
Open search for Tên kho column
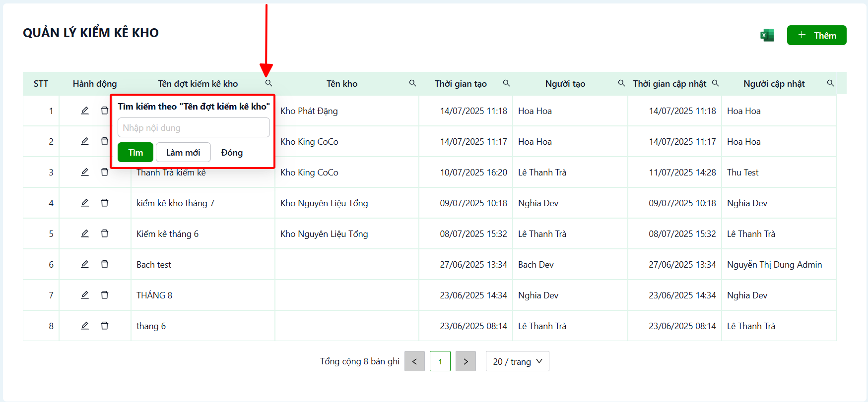pos(412,83)
